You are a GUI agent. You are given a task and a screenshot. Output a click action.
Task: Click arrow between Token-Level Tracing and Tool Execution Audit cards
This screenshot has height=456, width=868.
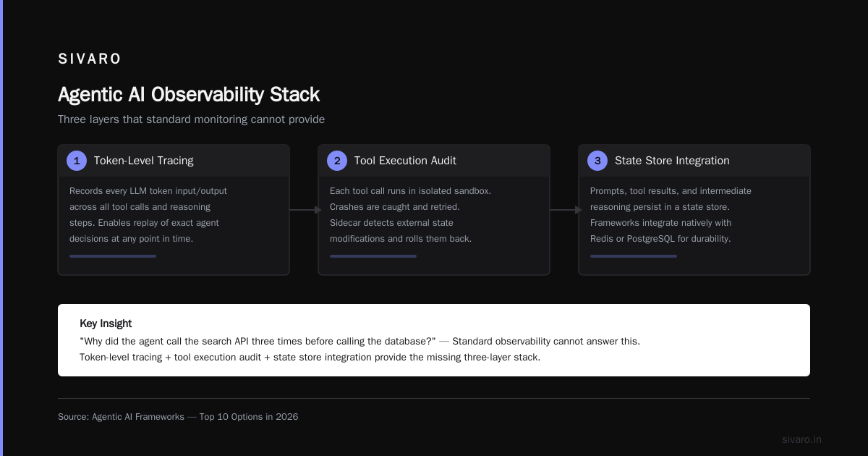point(305,210)
